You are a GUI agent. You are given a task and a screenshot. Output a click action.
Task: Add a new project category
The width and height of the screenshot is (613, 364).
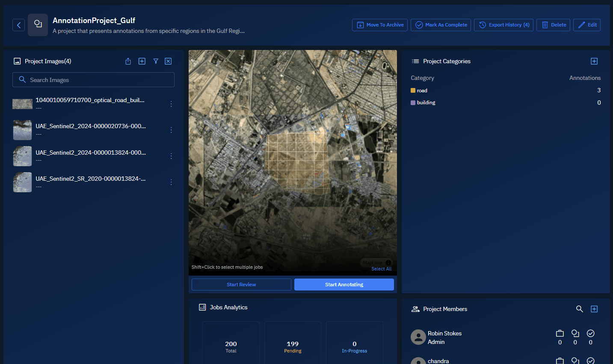pyautogui.click(x=594, y=62)
